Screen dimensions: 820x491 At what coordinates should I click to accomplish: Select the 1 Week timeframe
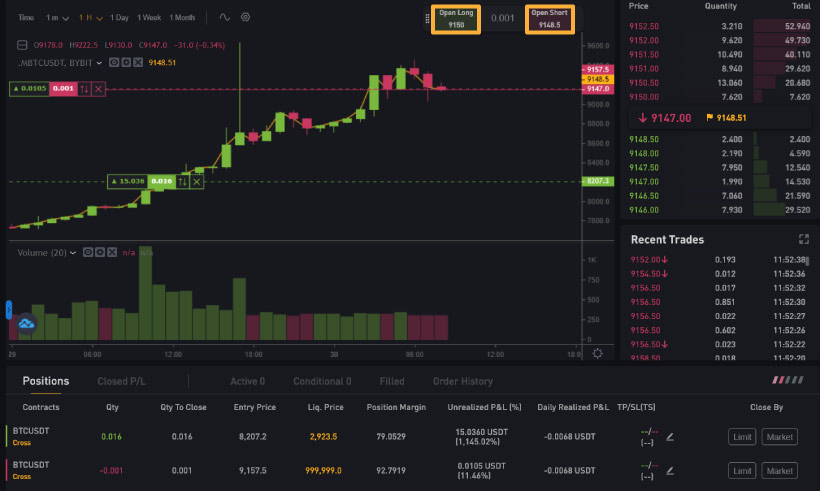tap(149, 18)
